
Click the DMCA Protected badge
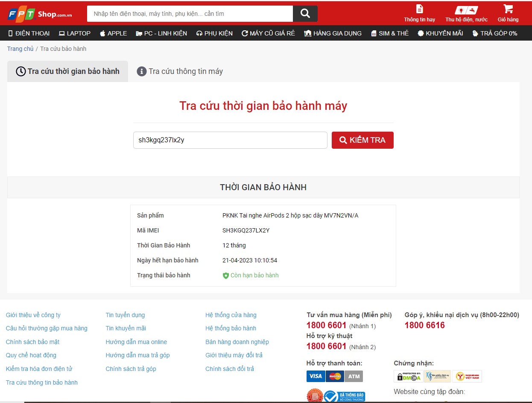point(409,376)
